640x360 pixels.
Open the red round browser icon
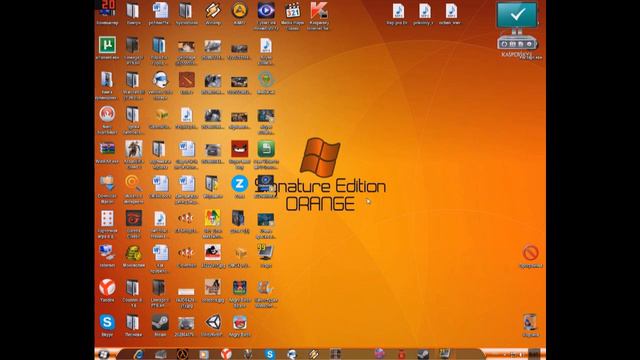pyautogui.click(x=107, y=114)
